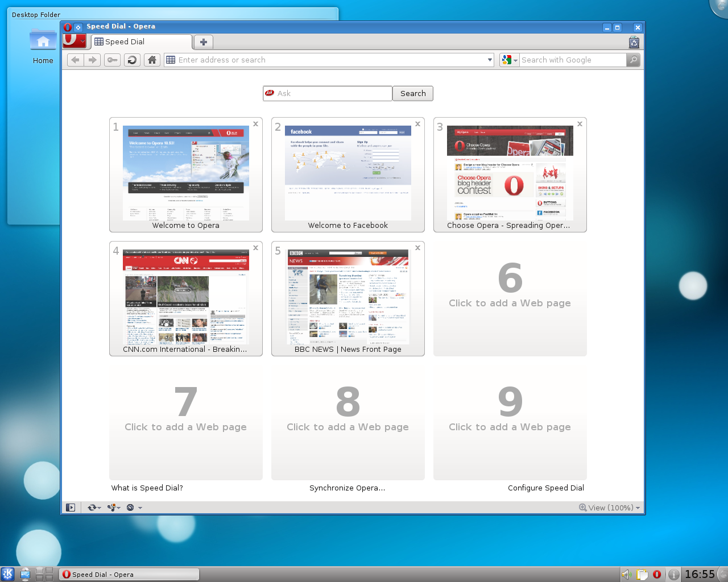Open the Opera Link sync icon
Screen dimensions: 728x582
(92, 508)
